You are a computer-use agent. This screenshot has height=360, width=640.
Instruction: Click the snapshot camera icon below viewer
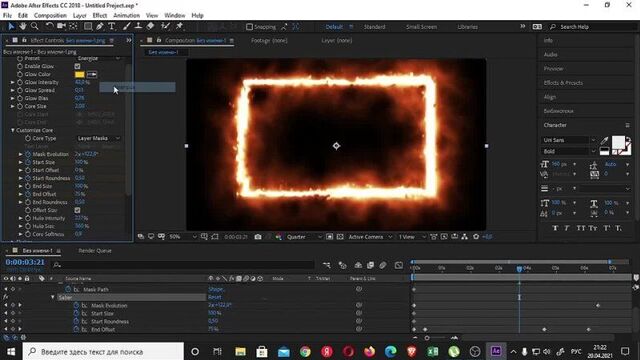[258, 237]
